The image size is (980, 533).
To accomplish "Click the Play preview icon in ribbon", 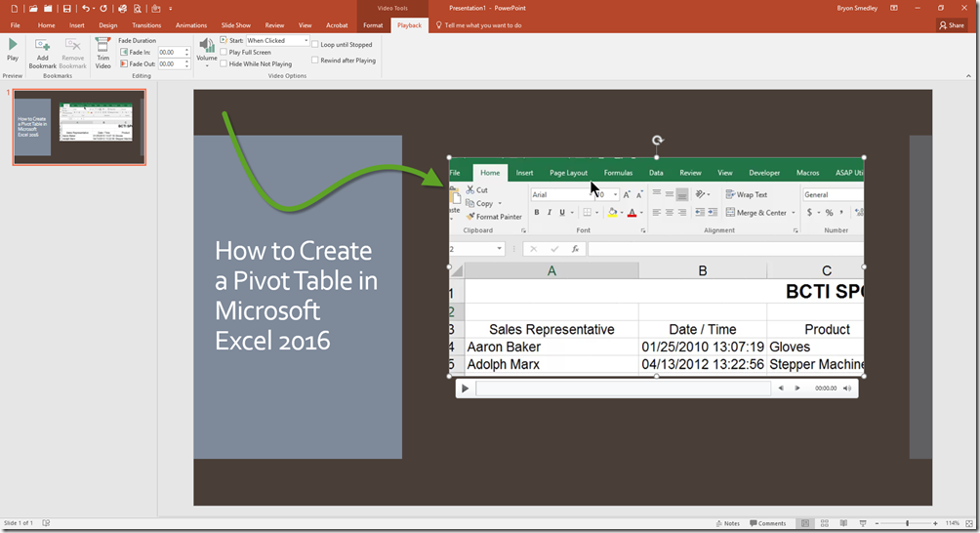I will pyautogui.click(x=13, y=46).
